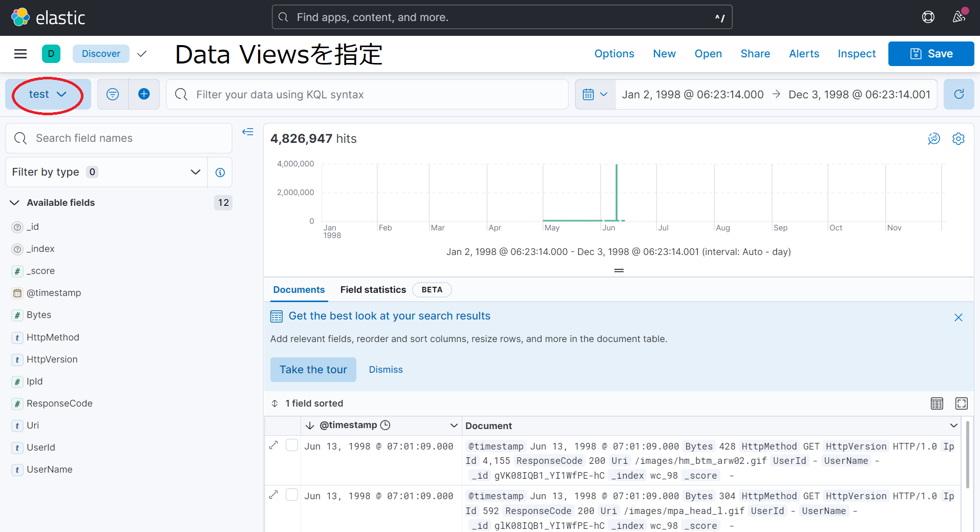Image resolution: width=980 pixels, height=532 pixels.
Task: Open chart edit visualization icon
Action: click(x=934, y=139)
